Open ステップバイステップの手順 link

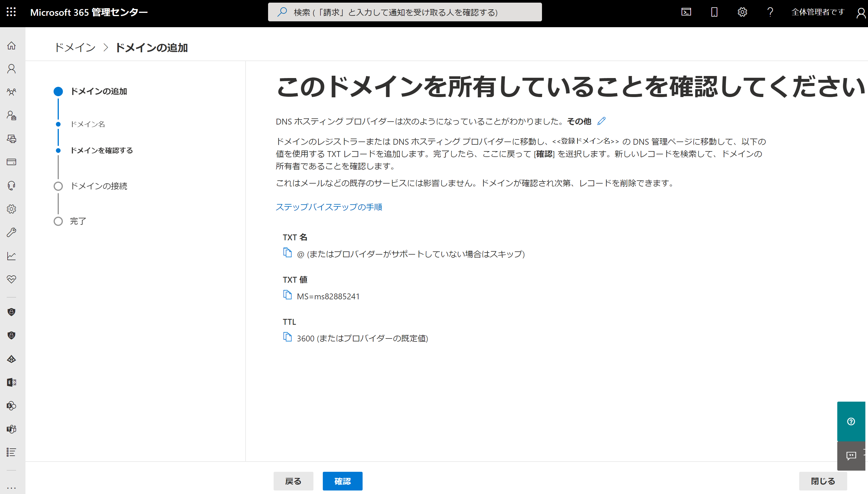point(329,207)
